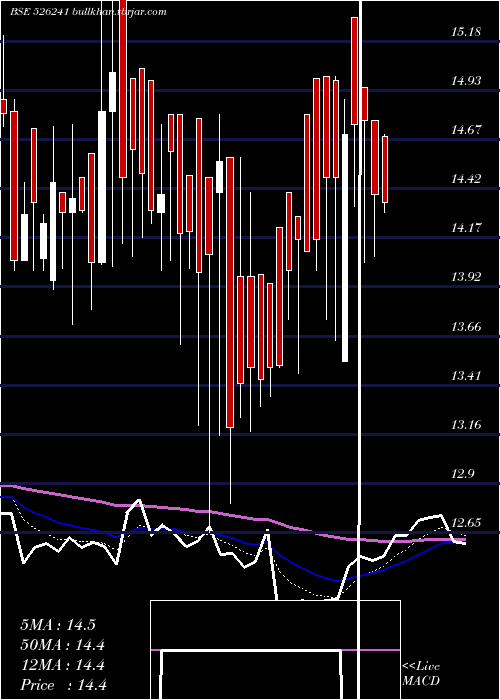Click the 13.92 price axis label
Image resolution: width=500 pixels, height=700 pixels.
(466, 277)
